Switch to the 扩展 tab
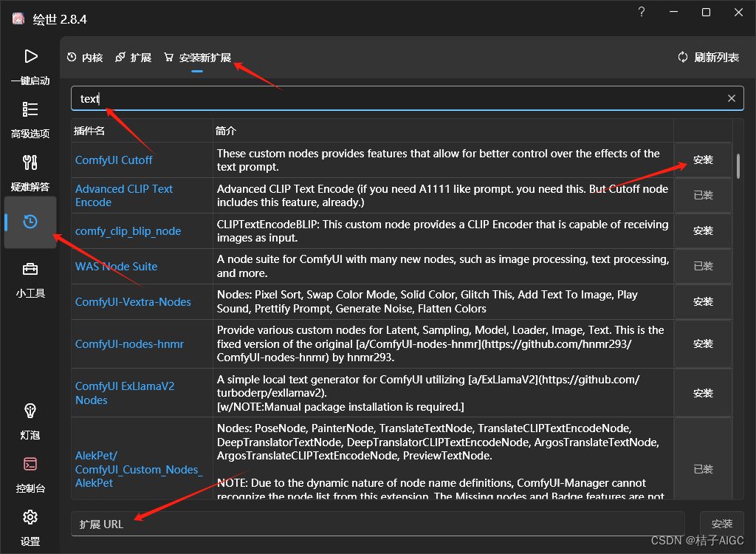 tap(134, 58)
